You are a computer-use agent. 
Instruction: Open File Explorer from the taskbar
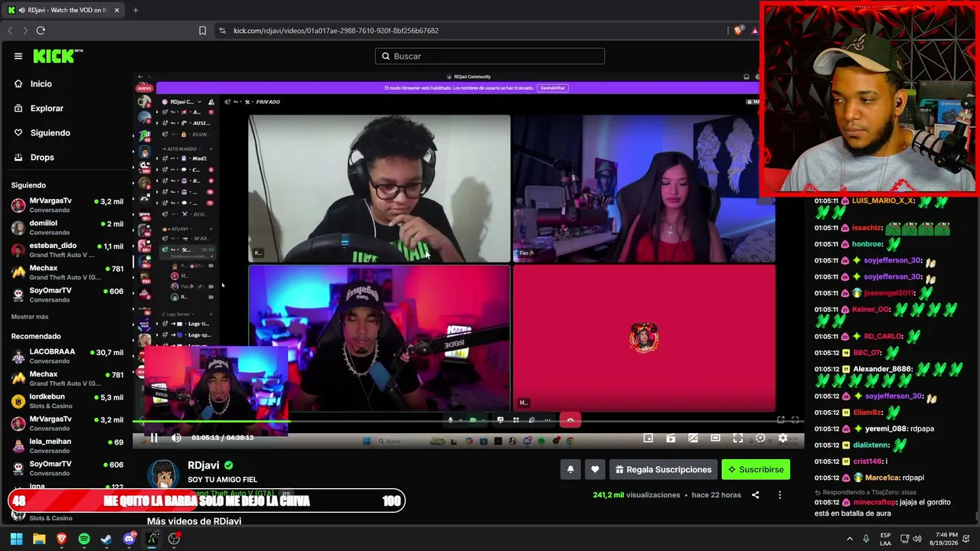39,539
